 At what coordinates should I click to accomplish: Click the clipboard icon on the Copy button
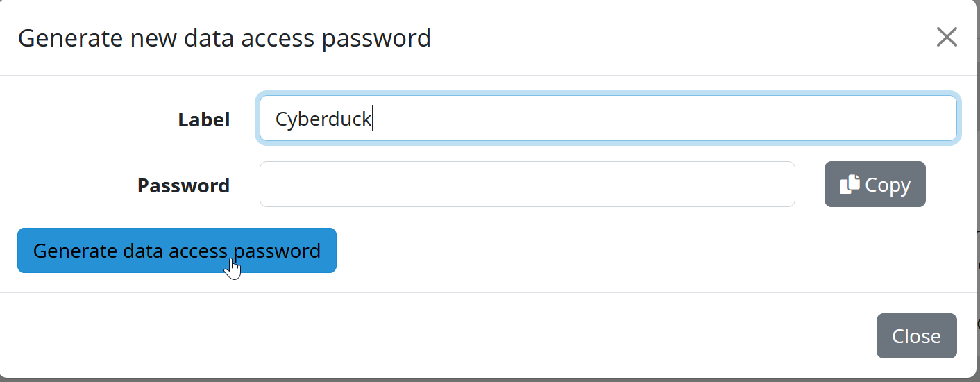click(850, 185)
